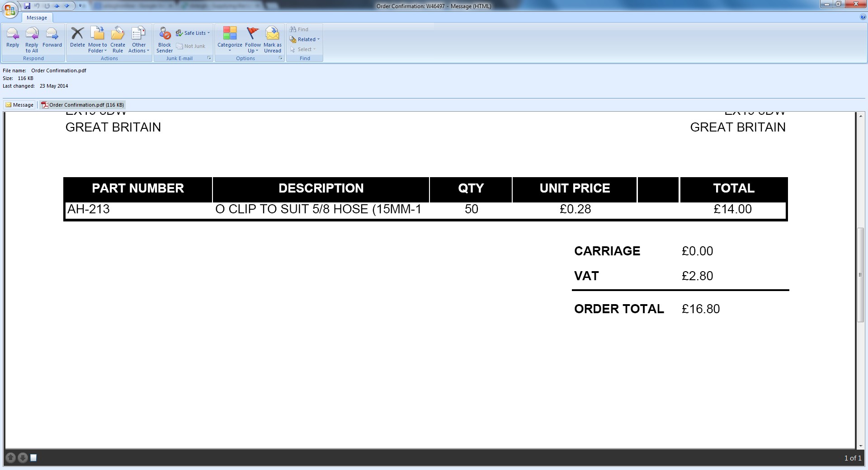The width and height of the screenshot is (868, 470).
Task: Click the ORDER TOTAL label
Action: [619, 309]
